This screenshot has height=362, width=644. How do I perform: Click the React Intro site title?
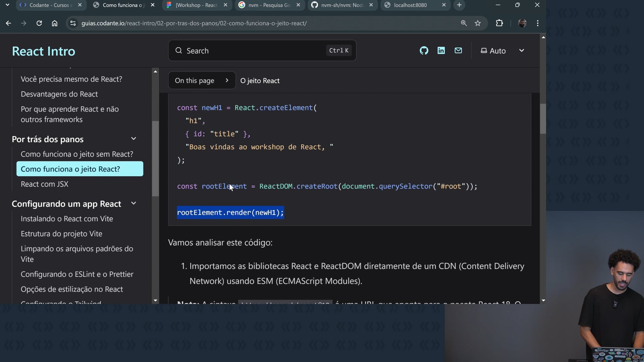tap(44, 51)
